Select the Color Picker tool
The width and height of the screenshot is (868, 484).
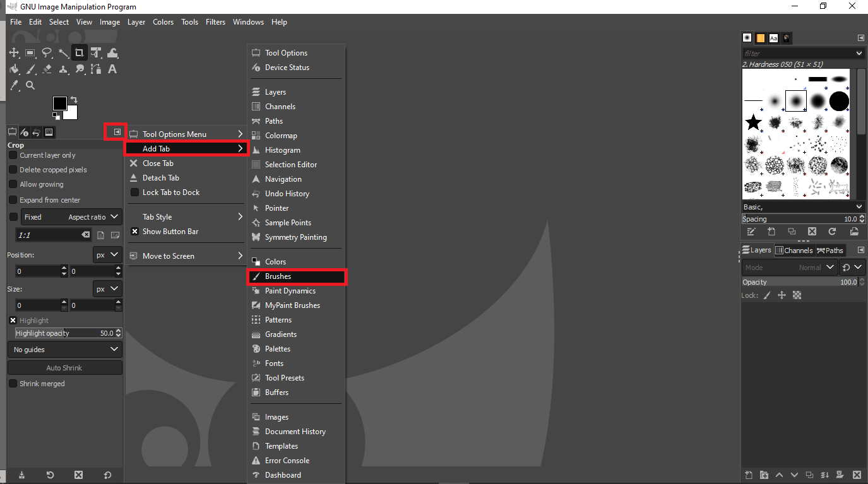[14, 85]
